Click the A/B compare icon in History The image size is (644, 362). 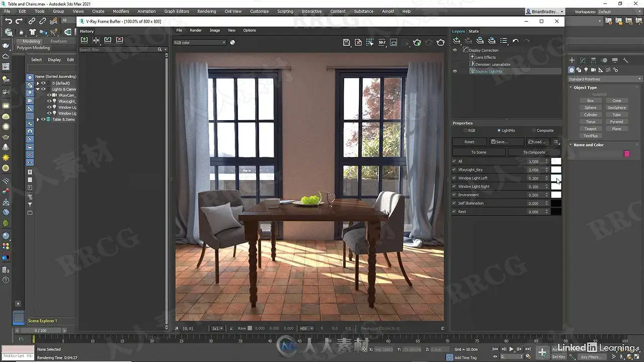[96, 40]
